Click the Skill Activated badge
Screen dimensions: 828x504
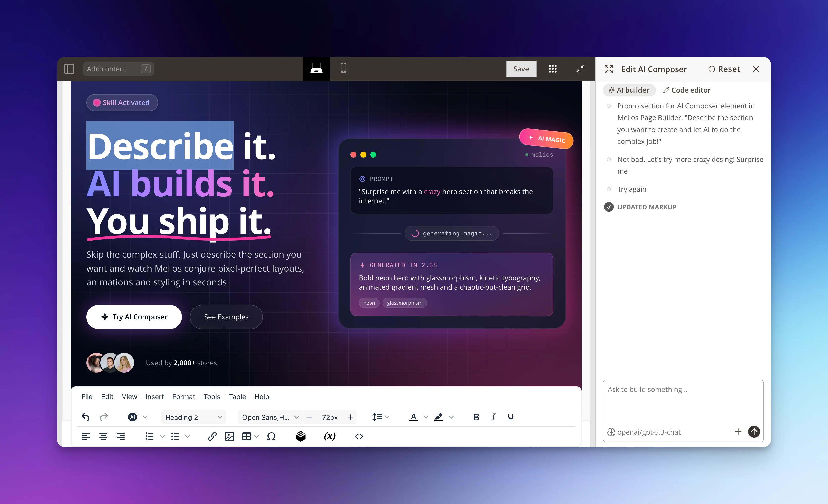point(122,103)
